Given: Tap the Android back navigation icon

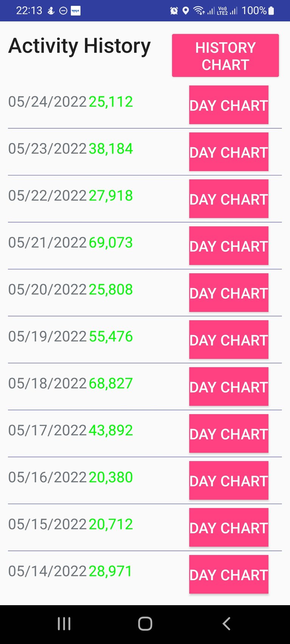Looking at the screenshot, I should [226, 624].
